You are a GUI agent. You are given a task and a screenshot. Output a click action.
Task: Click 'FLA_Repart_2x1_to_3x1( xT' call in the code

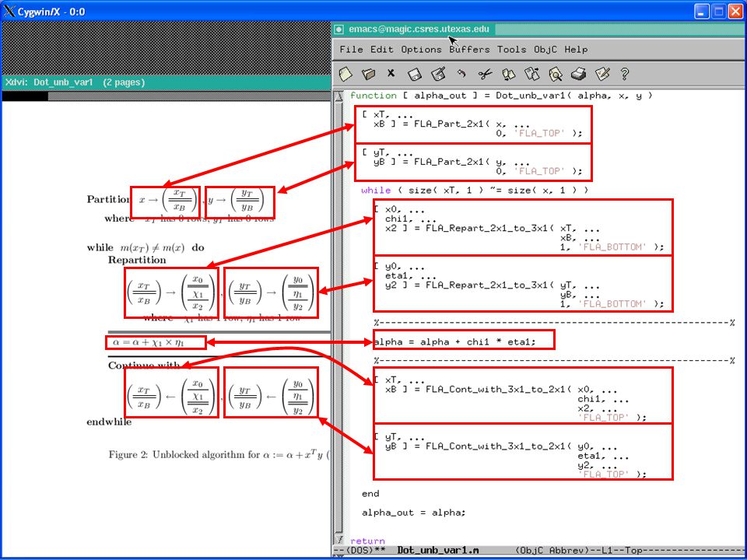pyautogui.click(x=499, y=228)
